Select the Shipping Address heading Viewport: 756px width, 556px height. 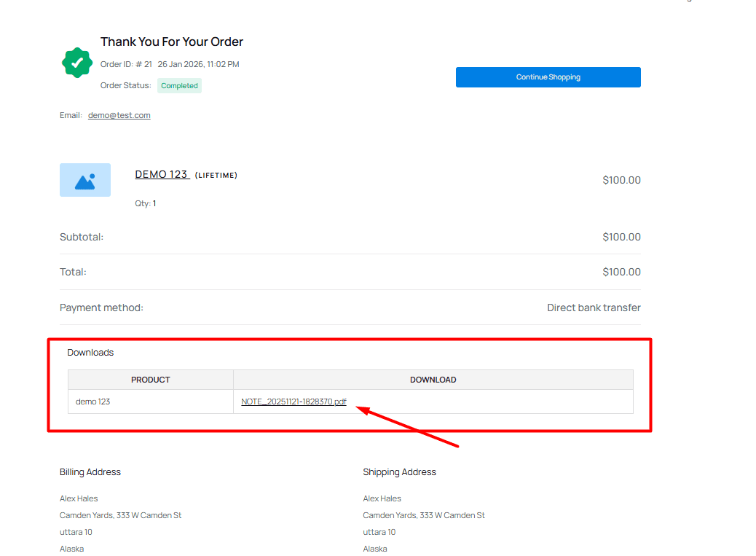click(399, 471)
